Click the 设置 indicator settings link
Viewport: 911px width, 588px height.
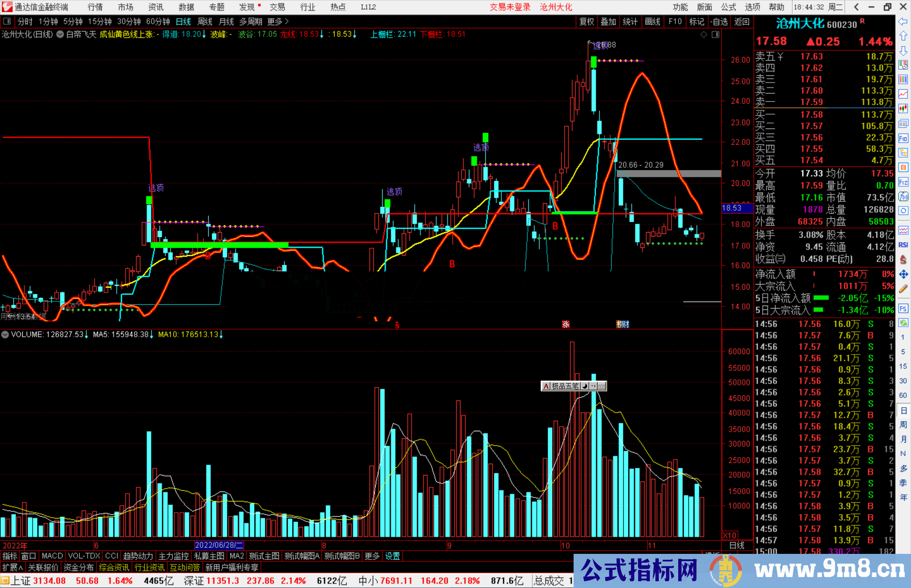point(392,556)
